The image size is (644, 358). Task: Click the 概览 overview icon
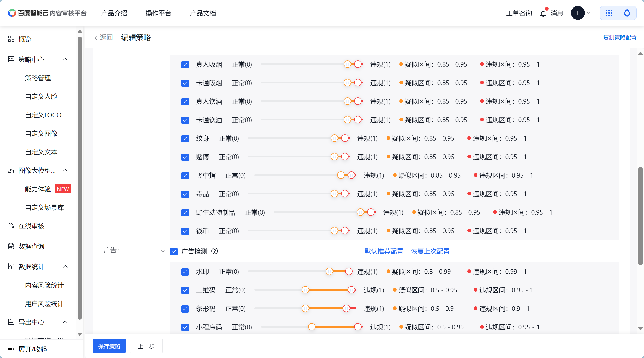[x=11, y=39]
